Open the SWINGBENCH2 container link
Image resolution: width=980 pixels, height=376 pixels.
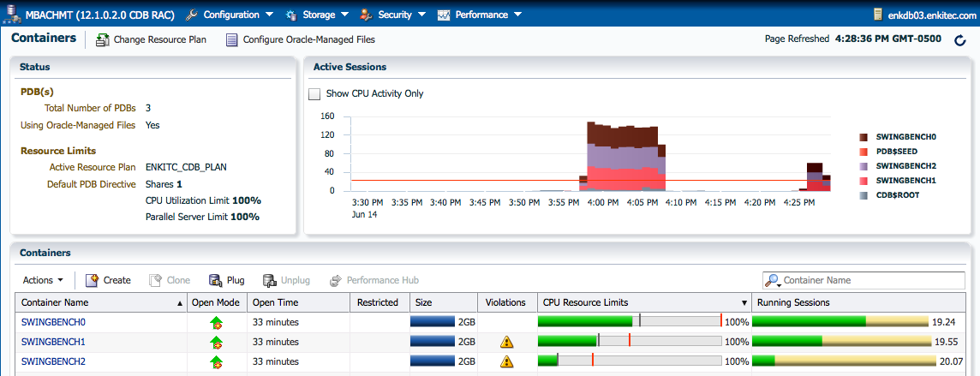click(x=53, y=361)
